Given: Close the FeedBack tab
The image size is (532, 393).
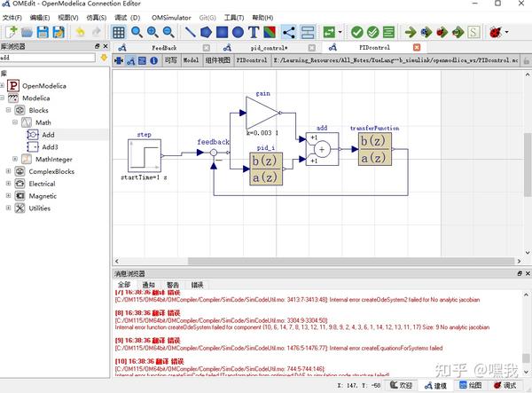Looking at the screenshot, I should 207,48.
